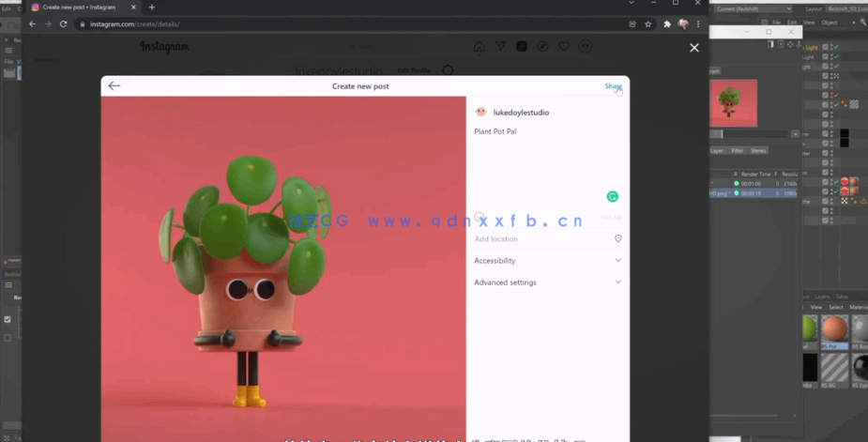Reload the Instagram page
The width and height of the screenshot is (868, 442).
coord(63,23)
